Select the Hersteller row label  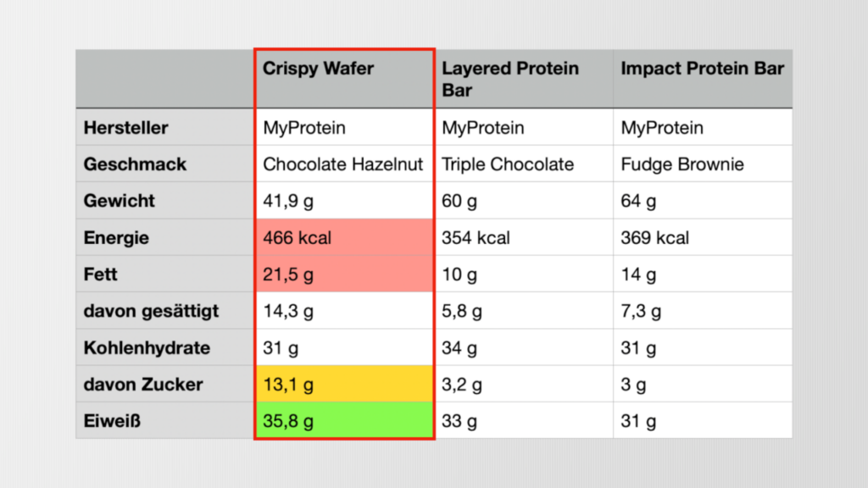point(165,127)
